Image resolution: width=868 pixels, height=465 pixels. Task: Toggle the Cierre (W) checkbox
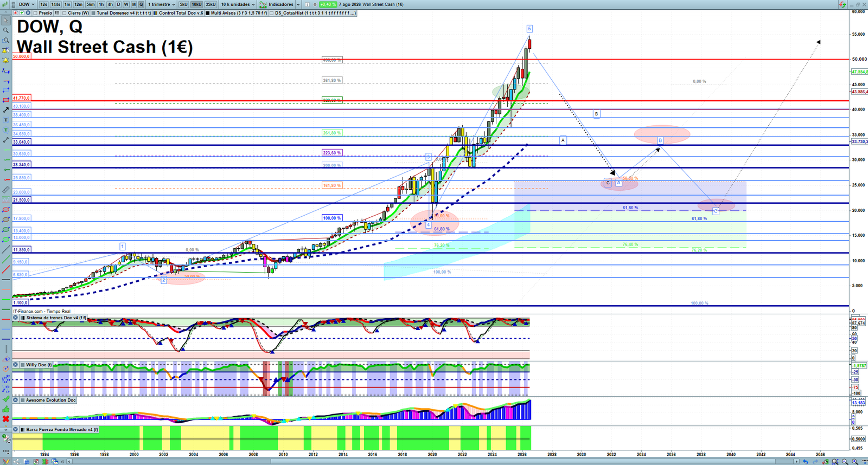(x=65, y=13)
